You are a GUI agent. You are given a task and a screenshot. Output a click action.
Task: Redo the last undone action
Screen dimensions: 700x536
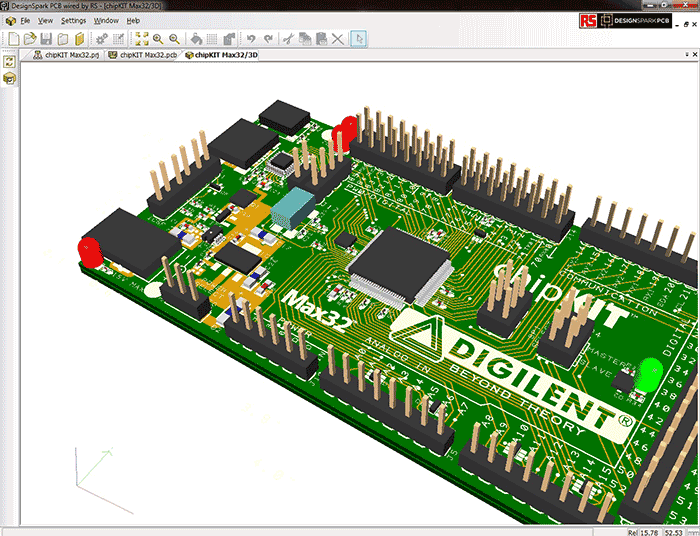(x=268, y=39)
